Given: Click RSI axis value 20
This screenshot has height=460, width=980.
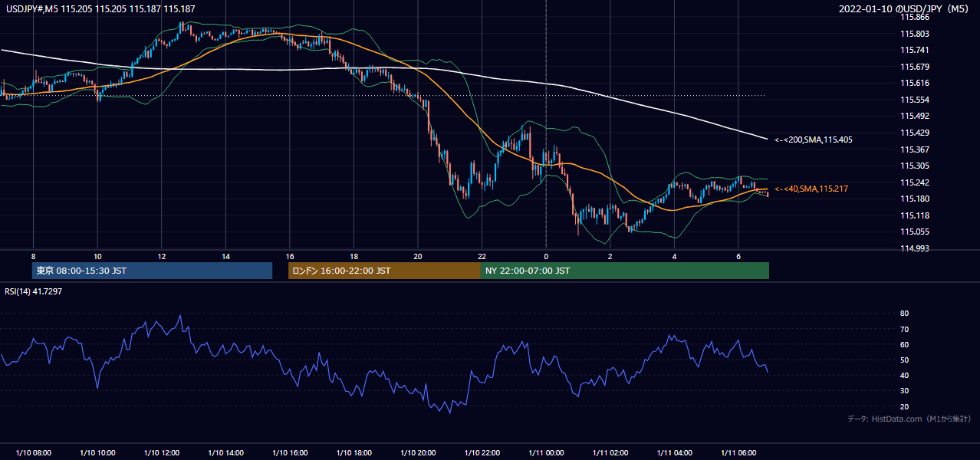Looking at the screenshot, I should (x=904, y=406).
